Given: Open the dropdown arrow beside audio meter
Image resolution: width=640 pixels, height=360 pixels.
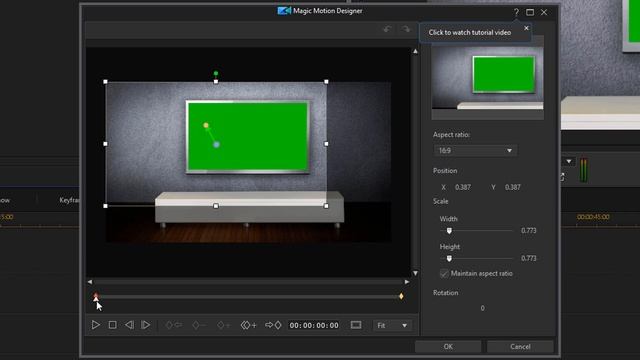Looking at the screenshot, I should [x=569, y=162].
